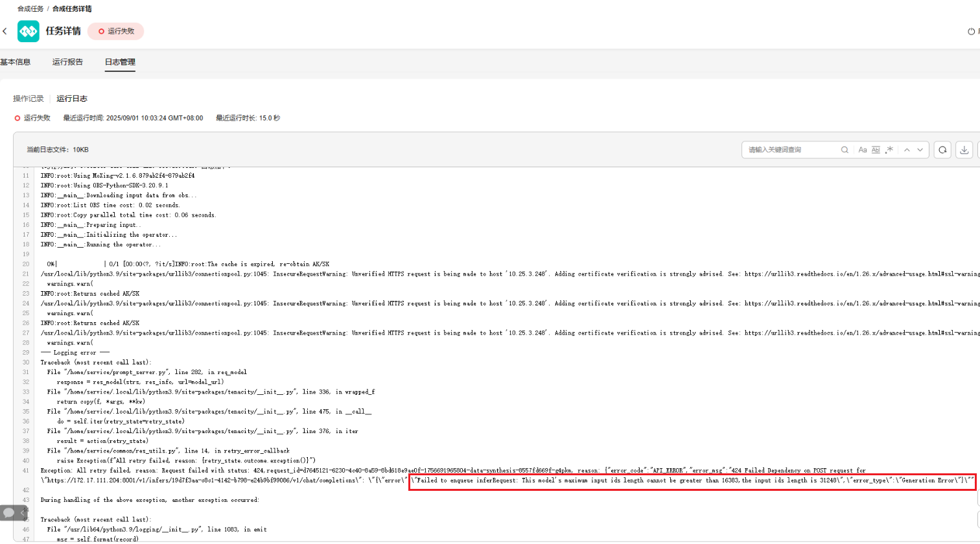Collapse the floating chat widget arrow

click(23, 513)
